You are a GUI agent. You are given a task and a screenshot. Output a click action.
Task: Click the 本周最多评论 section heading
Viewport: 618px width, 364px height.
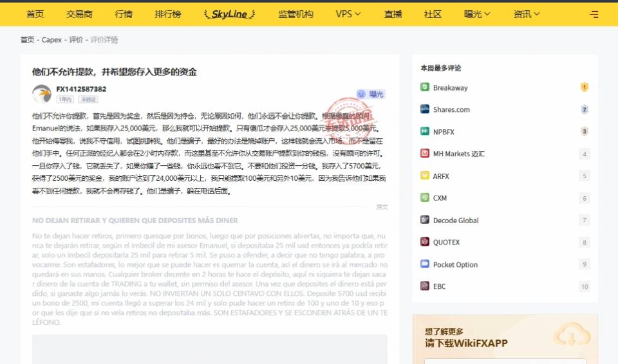tap(440, 68)
